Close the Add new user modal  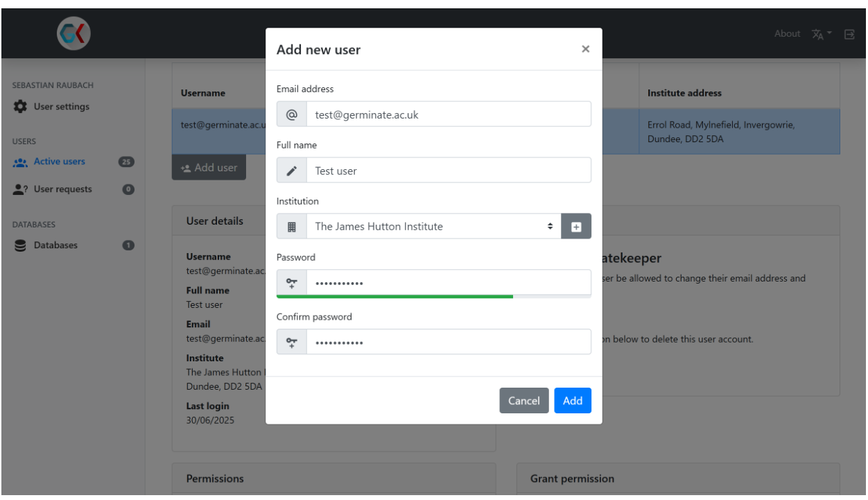[x=585, y=49]
